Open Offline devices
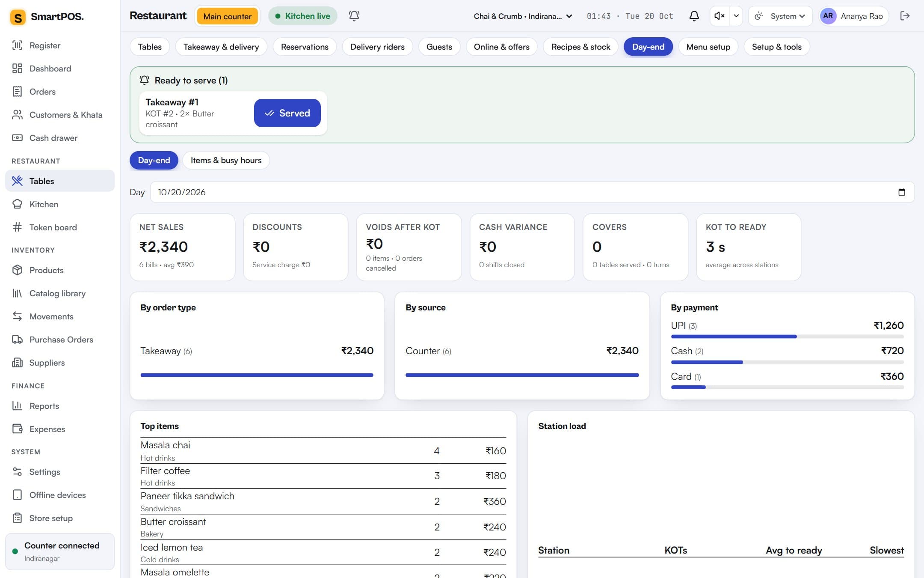This screenshot has width=924, height=578. (60, 495)
